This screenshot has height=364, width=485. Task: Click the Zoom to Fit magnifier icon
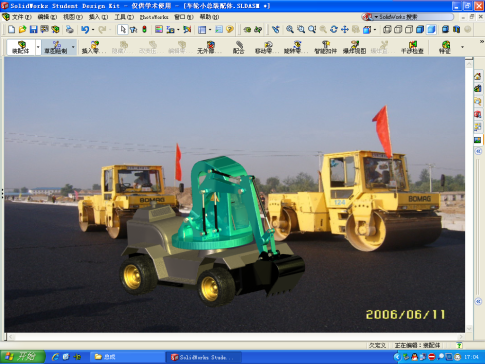[290, 30]
